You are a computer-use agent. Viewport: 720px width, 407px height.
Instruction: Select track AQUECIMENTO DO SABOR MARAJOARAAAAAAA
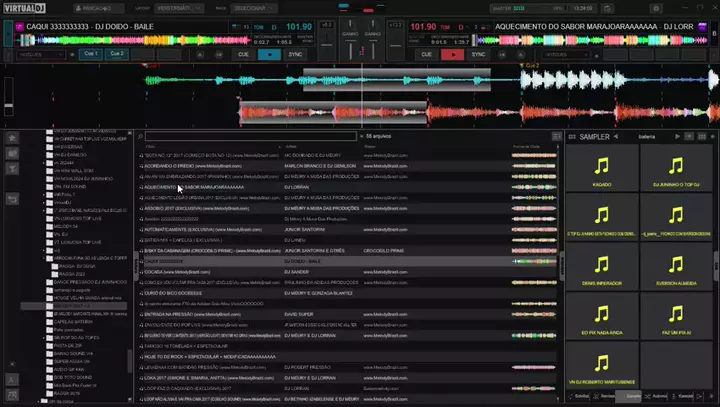point(348,187)
